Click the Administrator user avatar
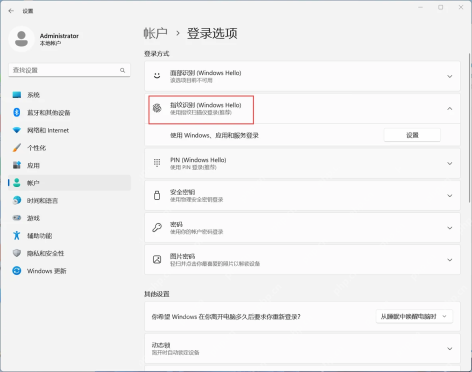The image size is (472, 372). pyautogui.click(x=21, y=39)
